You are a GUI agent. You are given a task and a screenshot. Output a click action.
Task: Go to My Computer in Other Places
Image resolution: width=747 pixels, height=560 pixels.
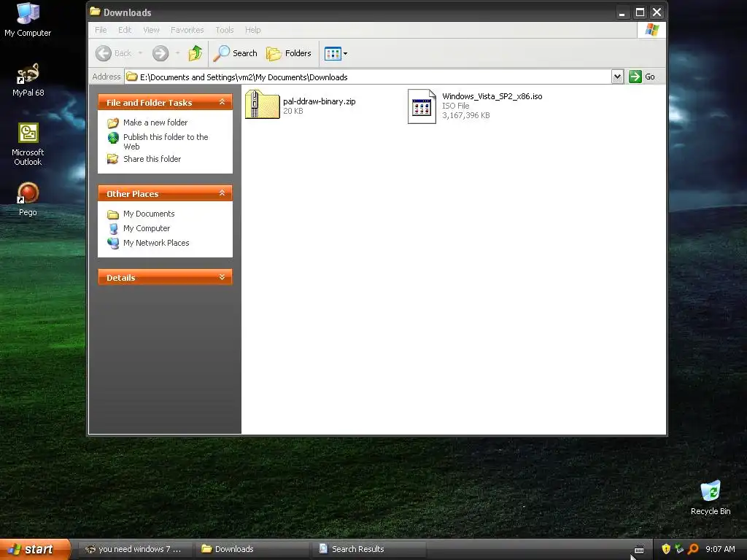point(146,228)
